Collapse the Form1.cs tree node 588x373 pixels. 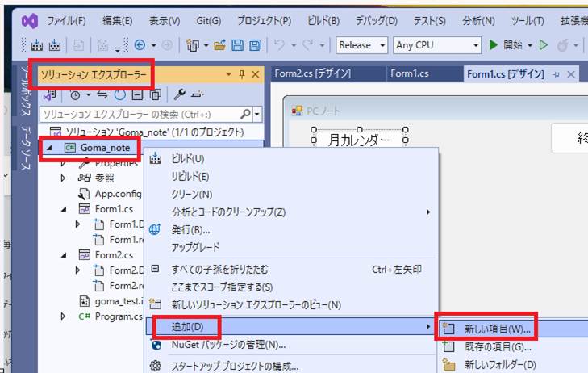tap(64, 208)
